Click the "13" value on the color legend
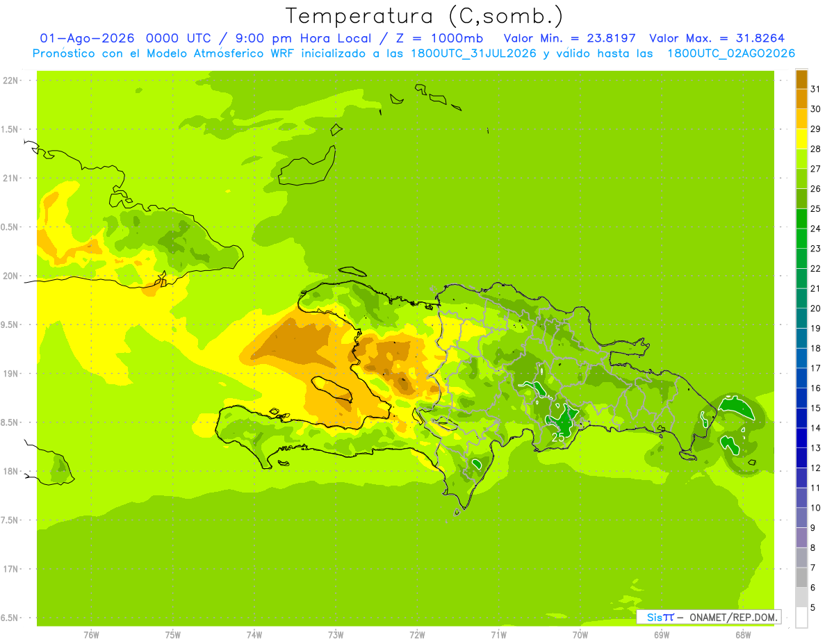Viewport: 834px width, 644px height. [x=815, y=448]
